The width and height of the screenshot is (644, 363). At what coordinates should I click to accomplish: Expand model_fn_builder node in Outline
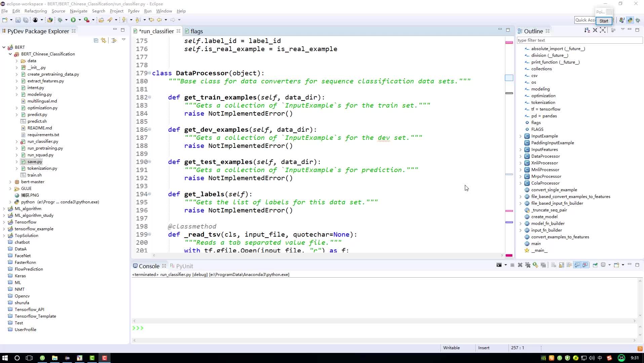pyautogui.click(x=521, y=224)
